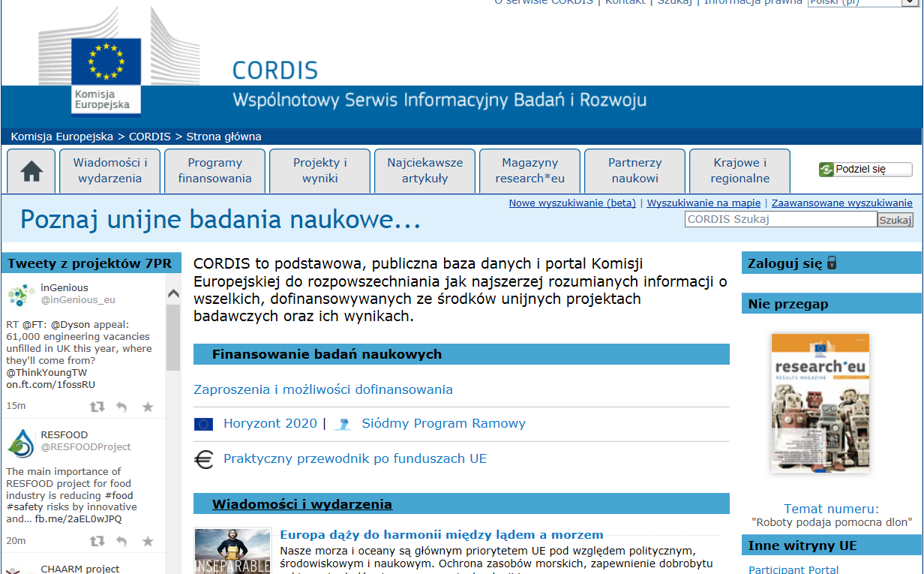The height and width of the screenshot is (574, 924).
Task: Go to the home icon tab
Action: point(31,171)
